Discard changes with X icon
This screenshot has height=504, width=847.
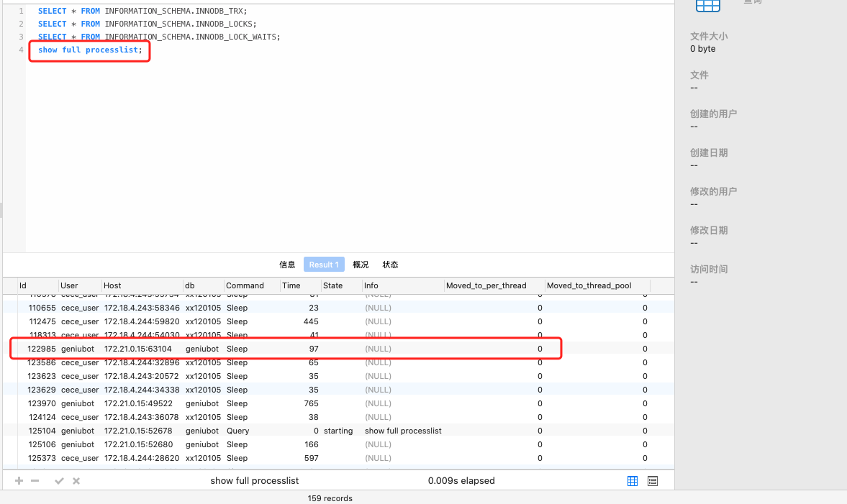coord(76,481)
